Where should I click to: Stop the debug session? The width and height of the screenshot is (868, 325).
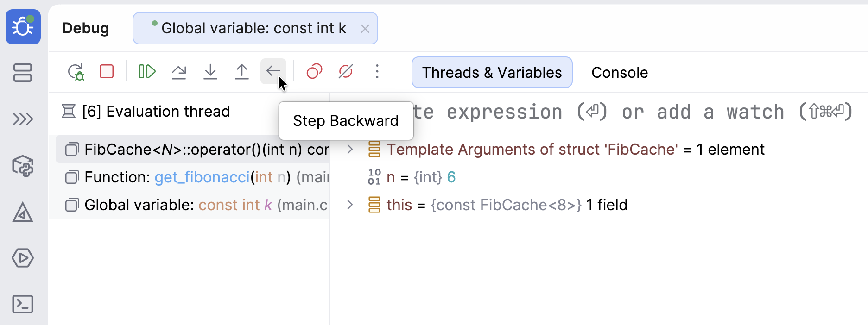[x=107, y=72]
